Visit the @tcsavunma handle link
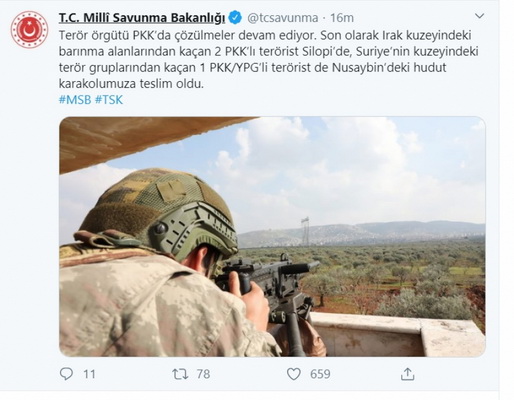This screenshot has height=400, width=514. (283, 18)
